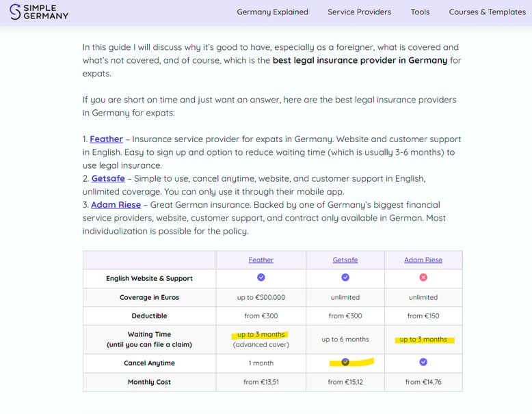Click the 'up to 6 months' cell
The width and height of the screenshot is (532, 414).
click(345, 339)
